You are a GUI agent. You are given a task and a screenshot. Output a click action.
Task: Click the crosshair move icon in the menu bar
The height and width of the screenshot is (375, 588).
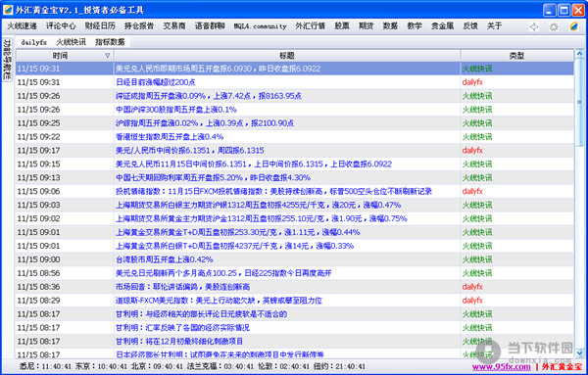(534, 26)
